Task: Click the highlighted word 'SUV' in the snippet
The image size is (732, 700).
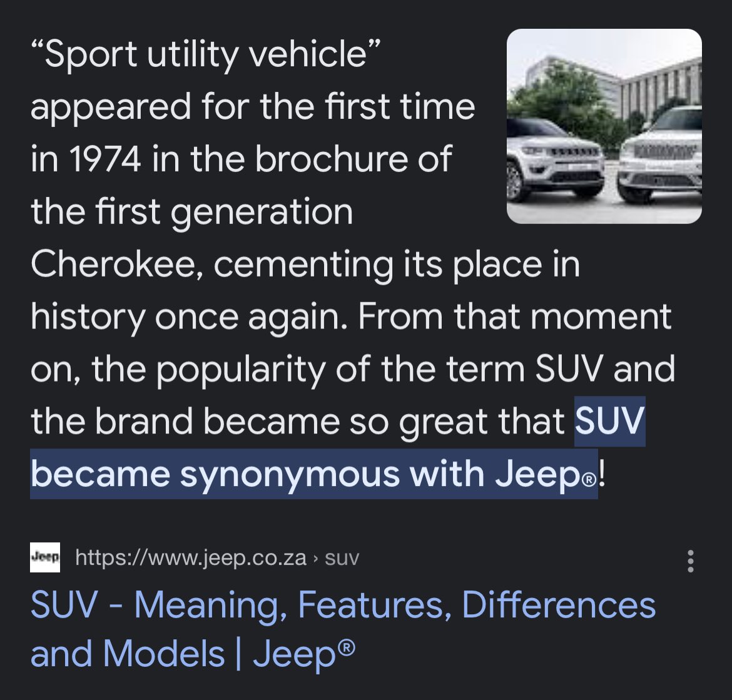Action: coord(610,421)
